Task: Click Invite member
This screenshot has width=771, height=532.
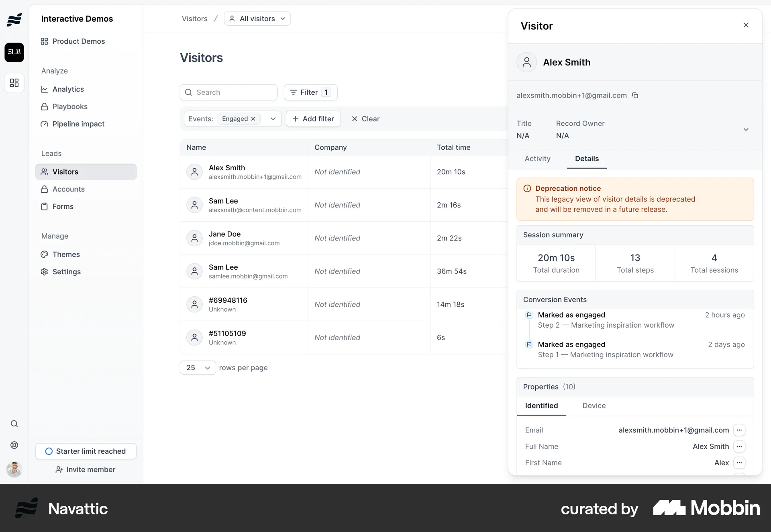Action: pos(86,469)
